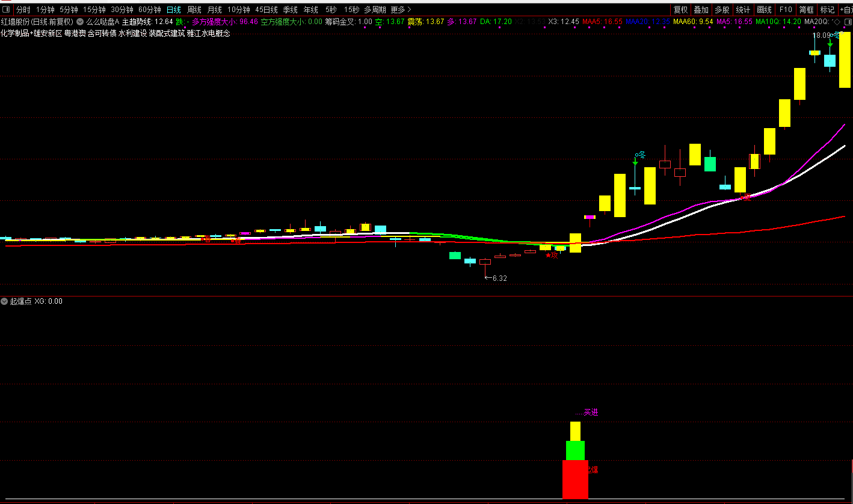
Task: Select the 60分钟 period
Action: (x=150, y=10)
